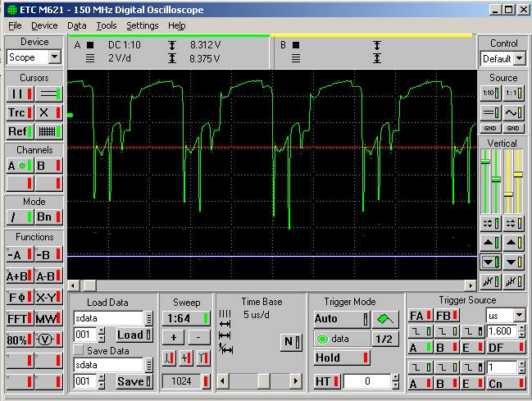Select 1:10 probe attenuation in Source

point(491,93)
